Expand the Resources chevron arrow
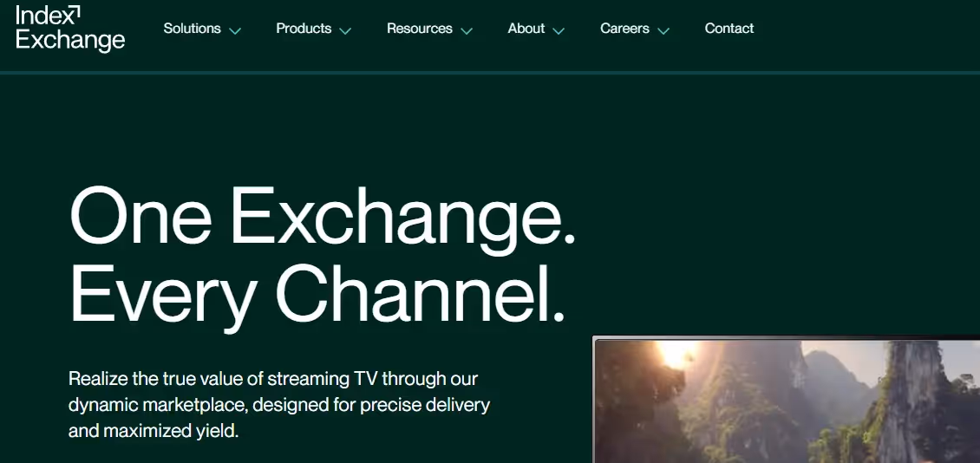Viewport: 980px width, 463px height. click(467, 30)
